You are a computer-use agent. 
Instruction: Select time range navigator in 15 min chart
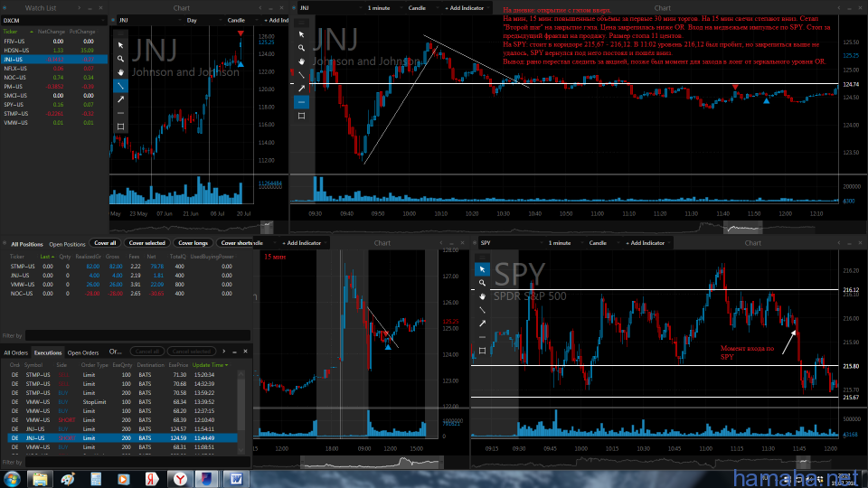point(372,462)
